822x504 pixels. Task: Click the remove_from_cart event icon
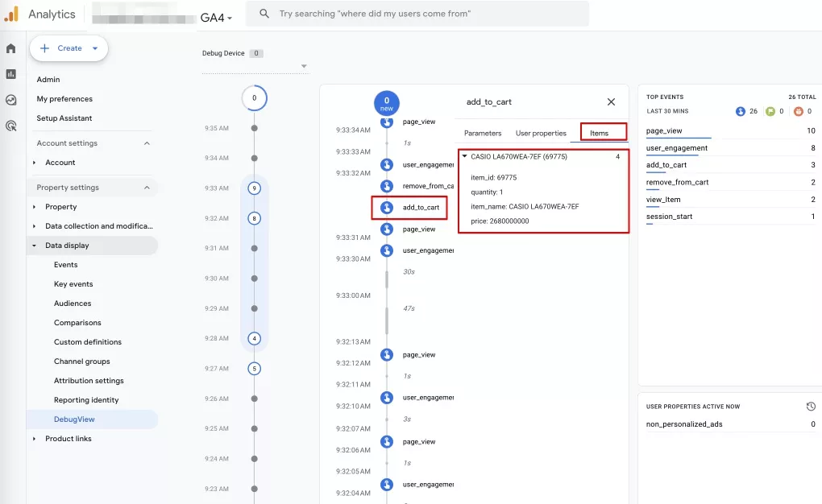pos(387,186)
